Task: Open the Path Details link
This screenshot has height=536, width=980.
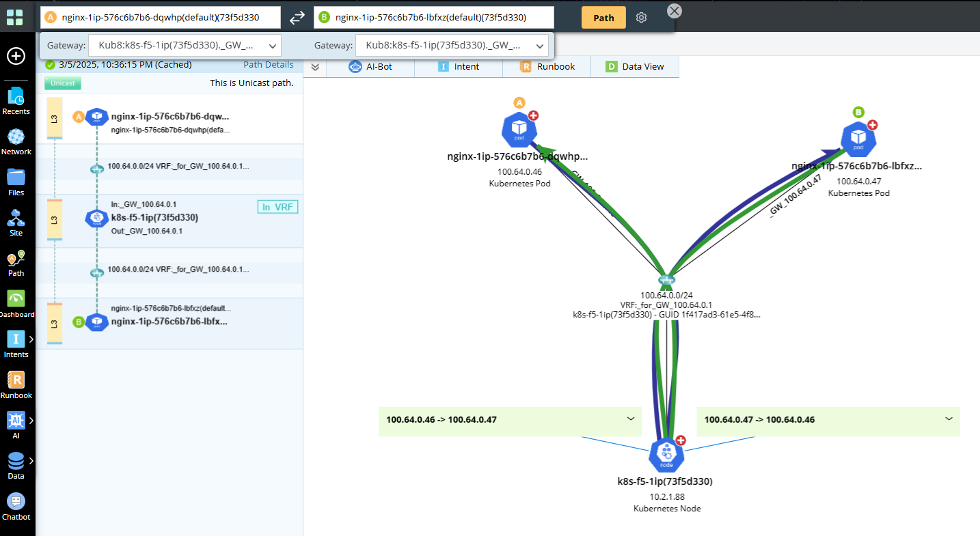Action: [x=269, y=65]
